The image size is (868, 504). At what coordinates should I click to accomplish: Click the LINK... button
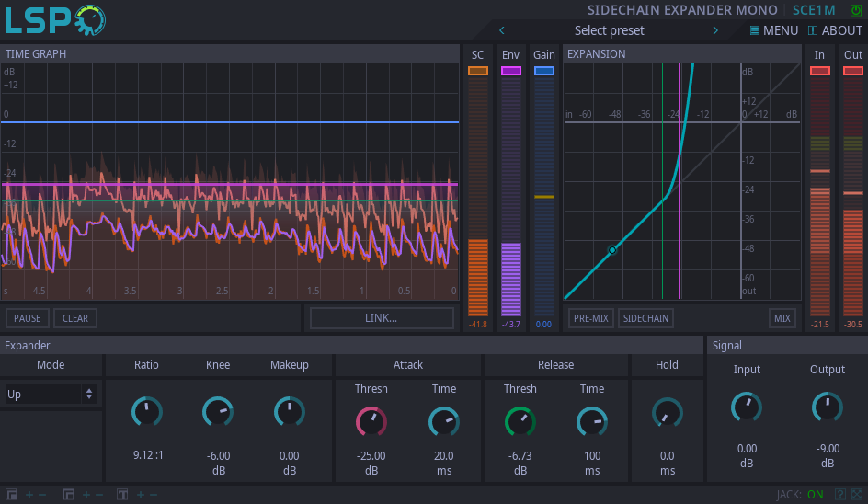[x=382, y=318]
